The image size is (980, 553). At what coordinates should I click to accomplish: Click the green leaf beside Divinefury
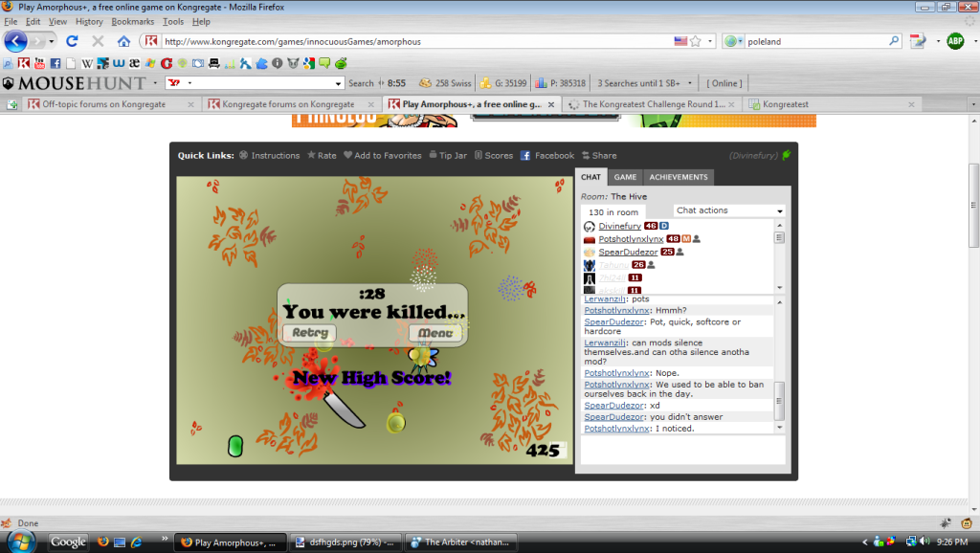(x=787, y=155)
